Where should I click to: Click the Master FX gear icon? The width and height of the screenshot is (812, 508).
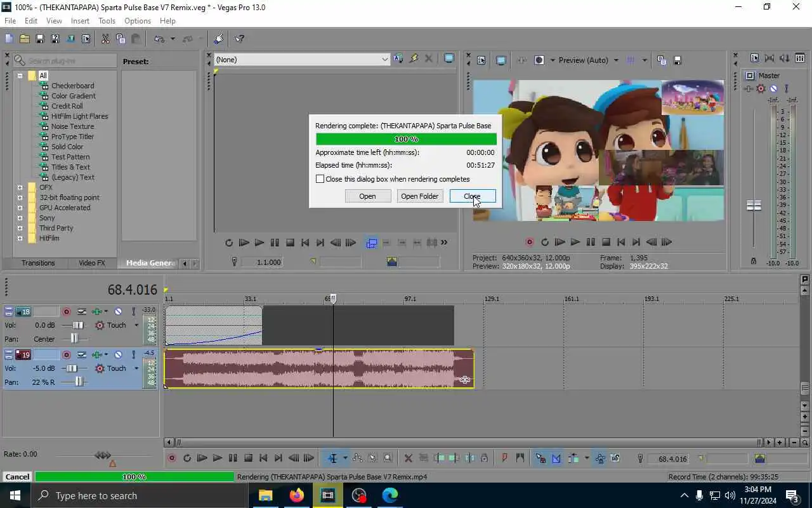pos(761,89)
